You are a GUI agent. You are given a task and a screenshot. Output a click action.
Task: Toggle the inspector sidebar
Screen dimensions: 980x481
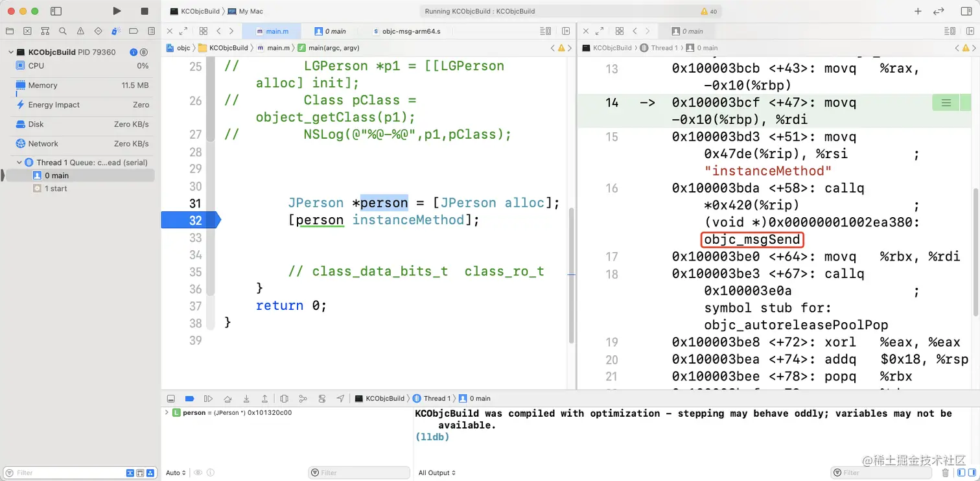click(966, 11)
